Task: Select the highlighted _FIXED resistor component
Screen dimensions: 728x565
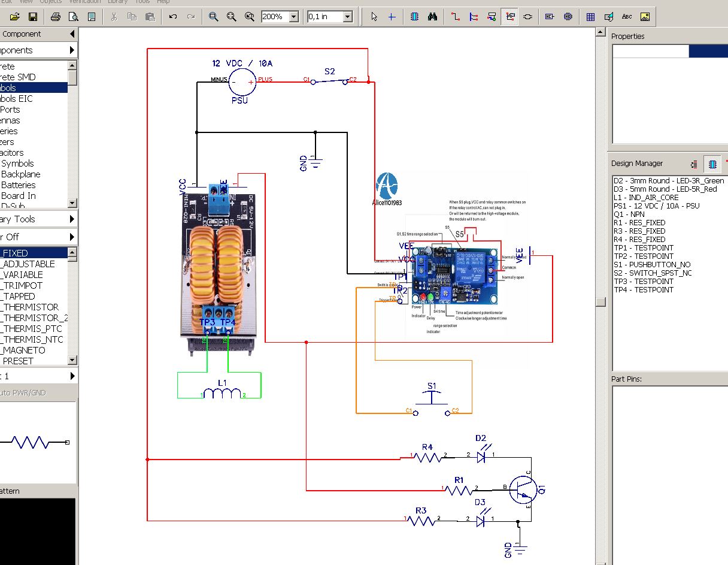Action: (34, 253)
